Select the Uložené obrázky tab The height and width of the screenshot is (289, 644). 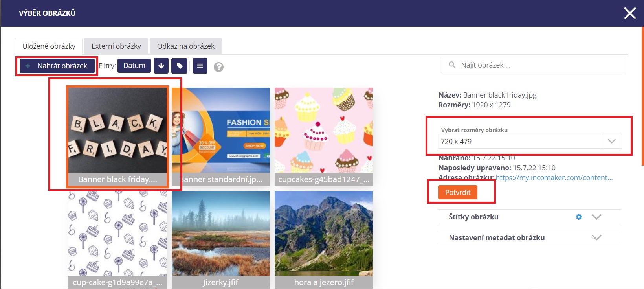49,46
